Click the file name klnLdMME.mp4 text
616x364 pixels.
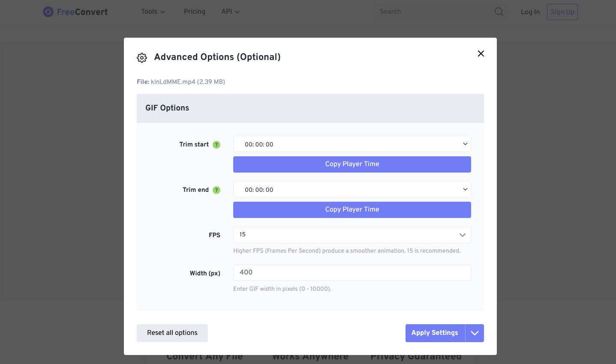(x=173, y=82)
